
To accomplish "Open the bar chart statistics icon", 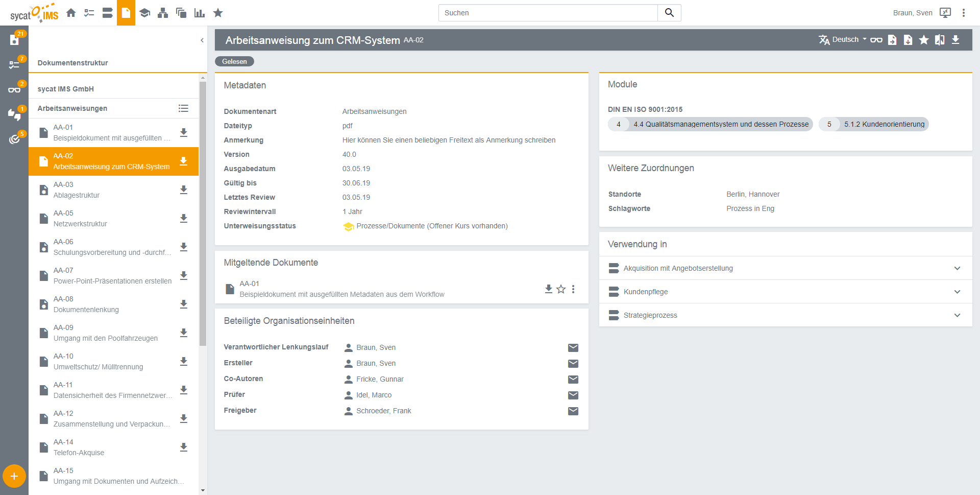I will coord(200,13).
